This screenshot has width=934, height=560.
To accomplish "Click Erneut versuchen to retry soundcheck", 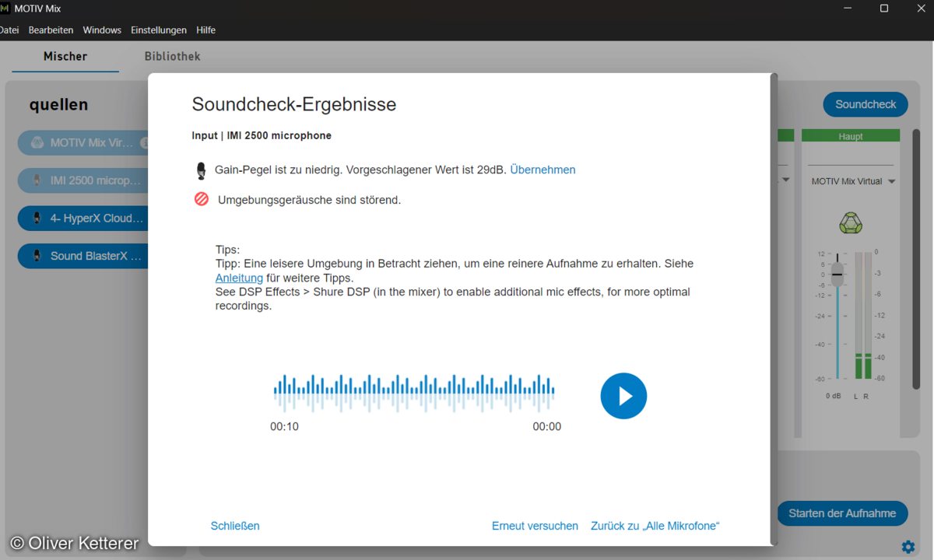I will coord(535,526).
